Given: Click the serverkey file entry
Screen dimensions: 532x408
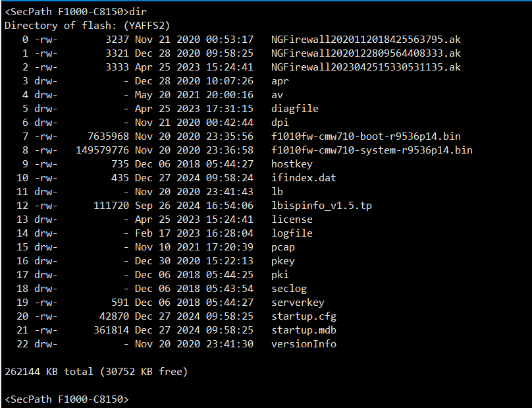Looking at the screenshot, I should click(x=298, y=303).
